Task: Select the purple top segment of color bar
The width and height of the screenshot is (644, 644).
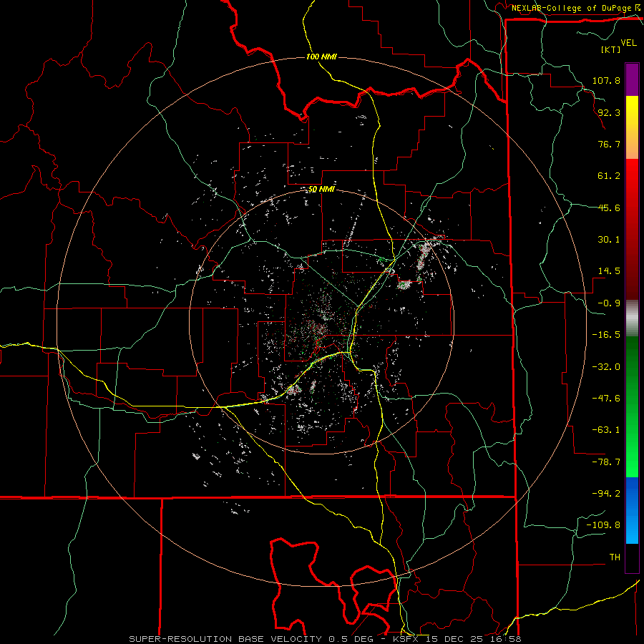Action: coord(632,79)
